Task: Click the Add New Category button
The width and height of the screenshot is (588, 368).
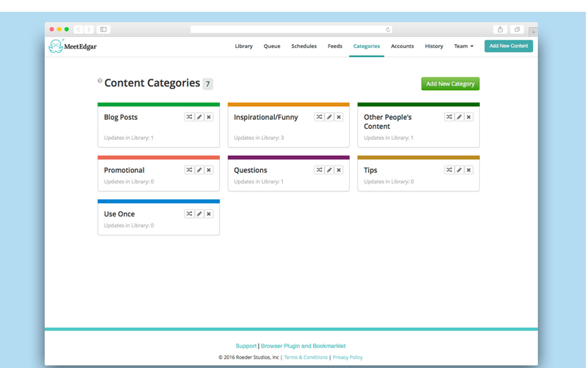Action: pyautogui.click(x=451, y=84)
